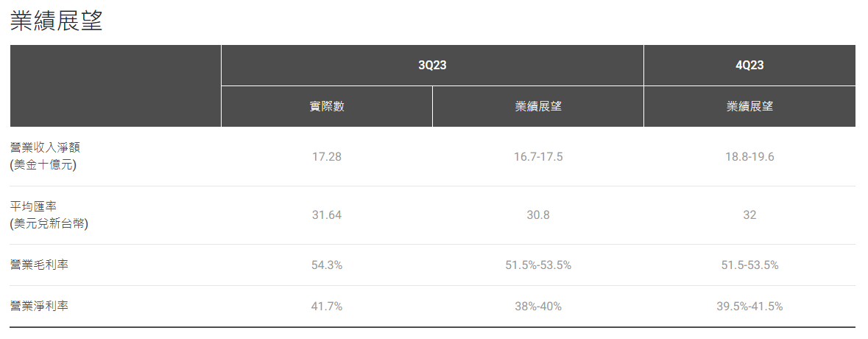Click the 32 exchange rate forecast
The width and height of the screenshot is (868, 339).
click(749, 215)
